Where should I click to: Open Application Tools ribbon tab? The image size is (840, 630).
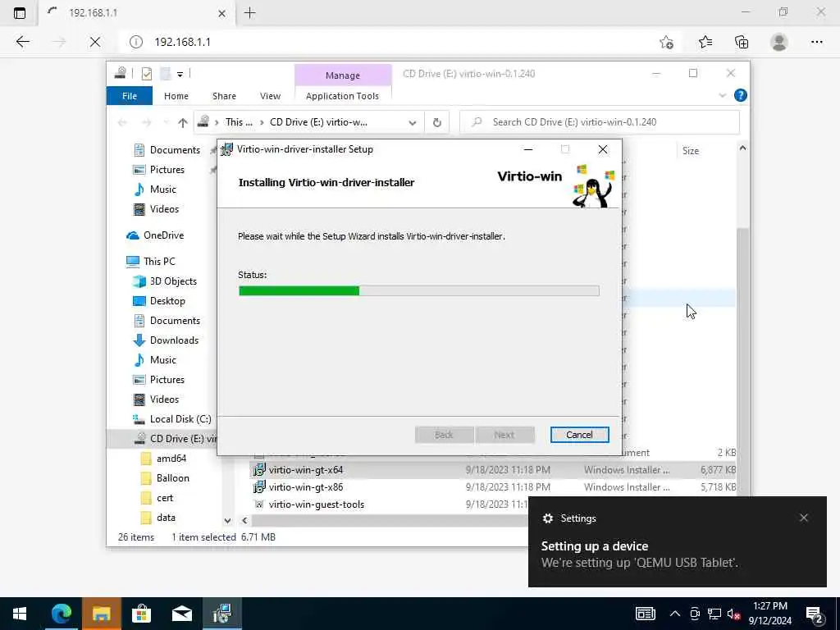coord(342,96)
